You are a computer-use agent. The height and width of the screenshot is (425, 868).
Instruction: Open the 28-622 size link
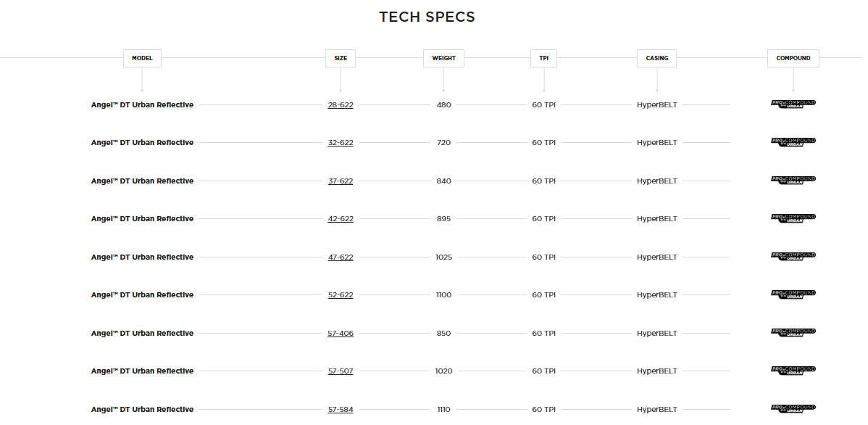tap(341, 105)
